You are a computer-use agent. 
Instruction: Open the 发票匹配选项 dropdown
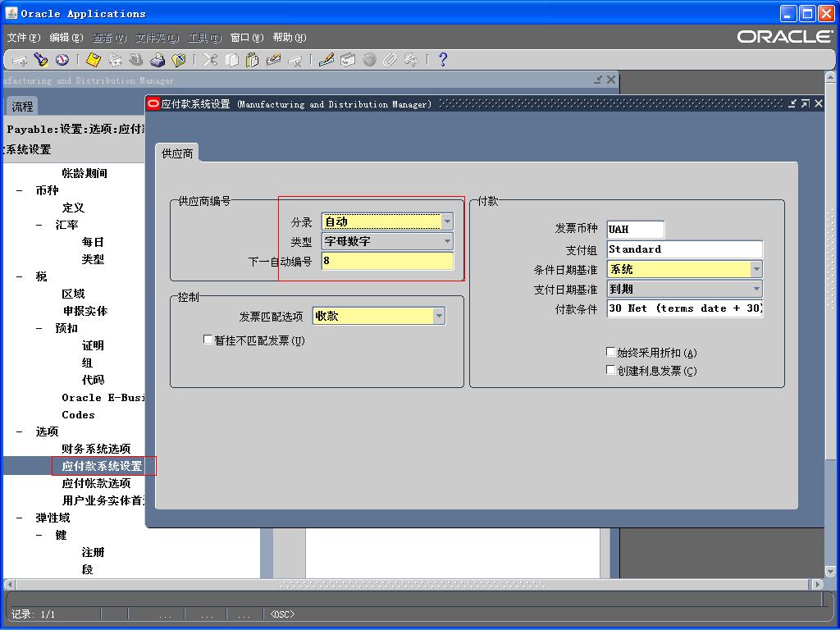pyautogui.click(x=439, y=316)
